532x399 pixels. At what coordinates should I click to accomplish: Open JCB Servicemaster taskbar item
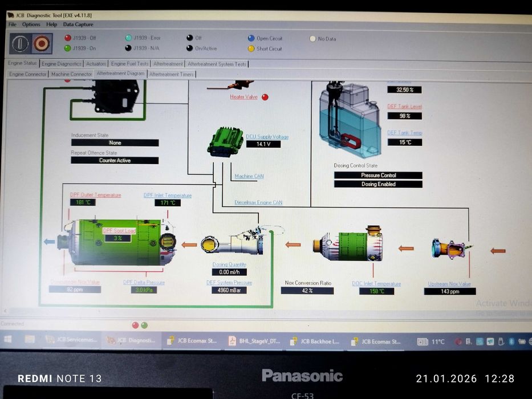click(x=72, y=339)
